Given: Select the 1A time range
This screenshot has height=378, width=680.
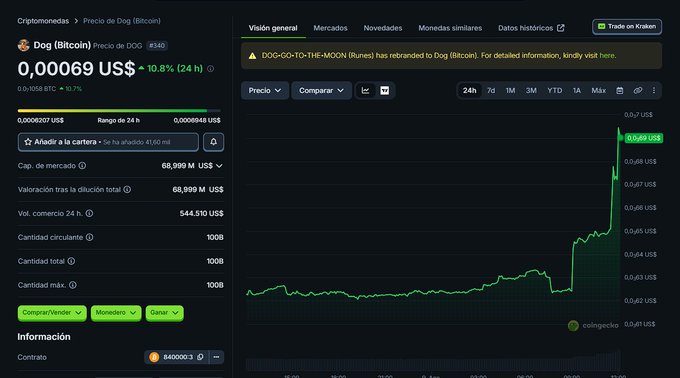Looking at the screenshot, I should pos(577,91).
